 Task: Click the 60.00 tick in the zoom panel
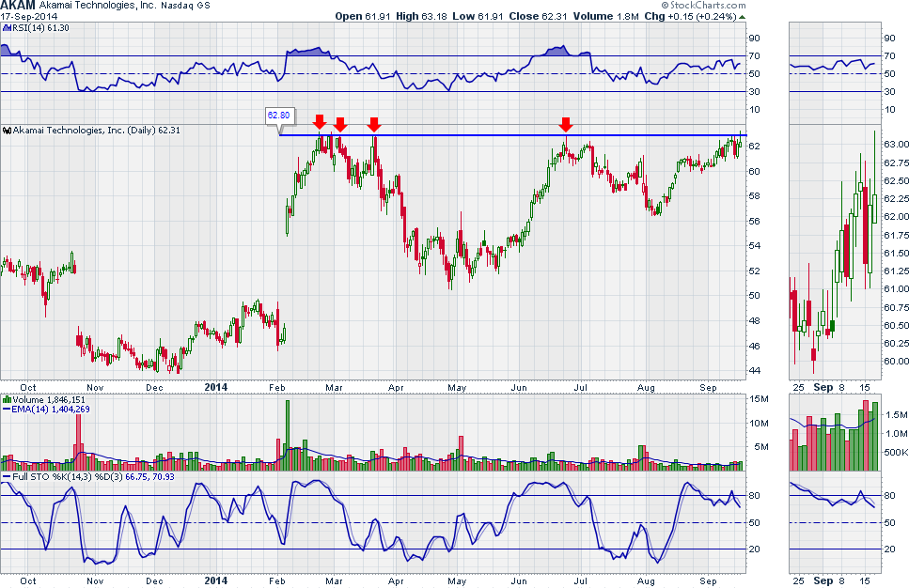[896, 362]
